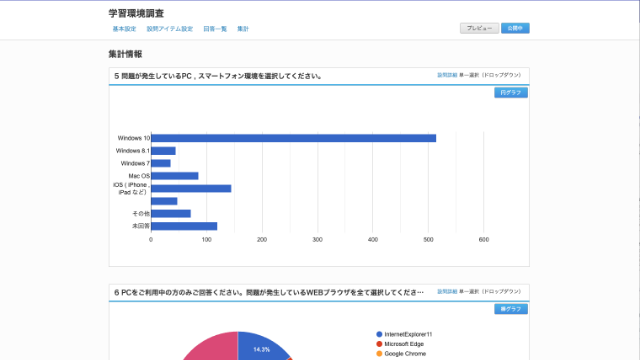The image size is (640, 360).
Task: Click the 未回答 bar
Action: point(184,226)
